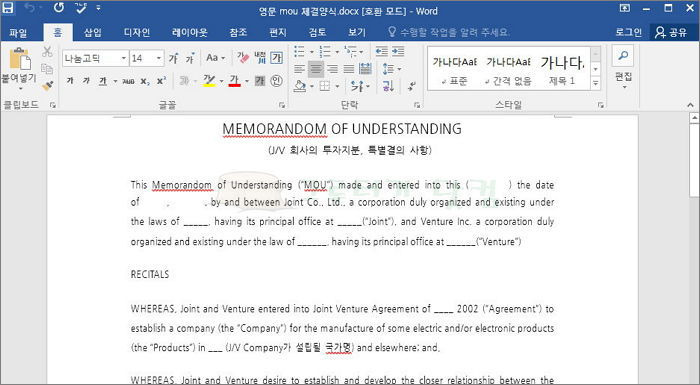Apply a bulleted list

click(300, 52)
